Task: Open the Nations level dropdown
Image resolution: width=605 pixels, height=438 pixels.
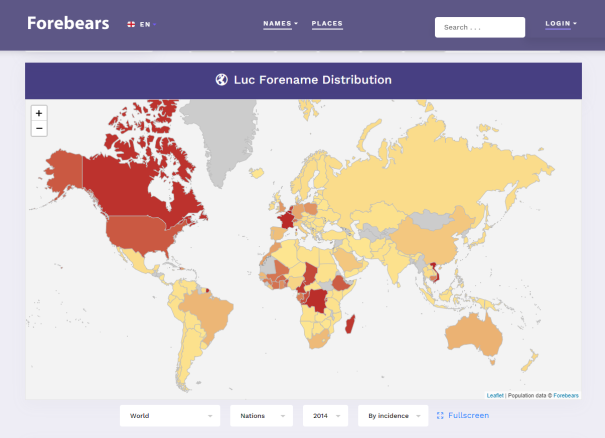Action: (261, 415)
